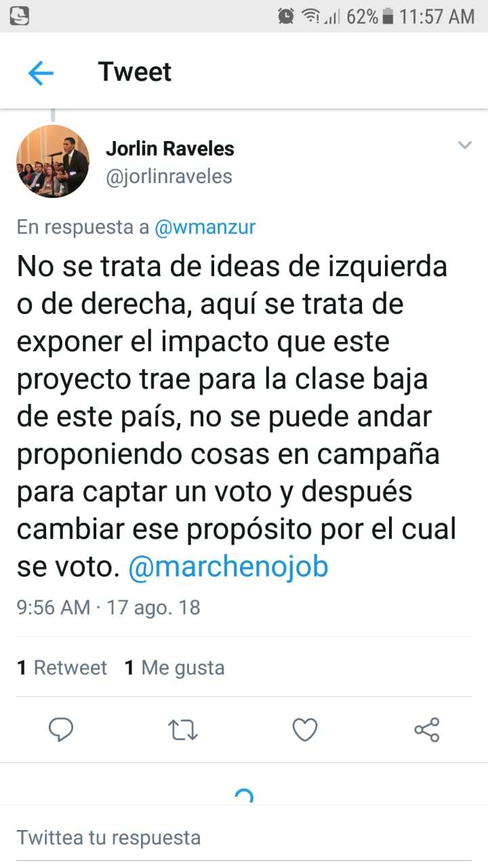The height and width of the screenshot is (868, 488).
Task: Open the @marchenojob mention link
Action: click(x=228, y=567)
